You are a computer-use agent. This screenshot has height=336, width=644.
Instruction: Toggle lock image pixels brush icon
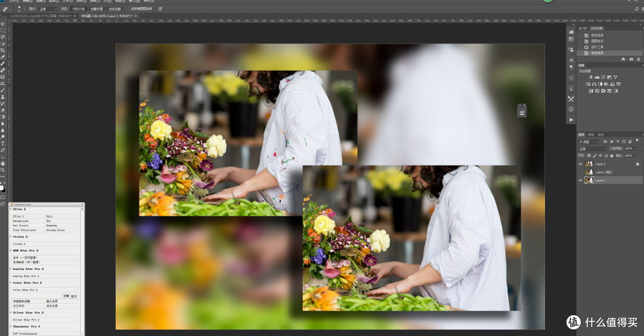tap(595, 155)
